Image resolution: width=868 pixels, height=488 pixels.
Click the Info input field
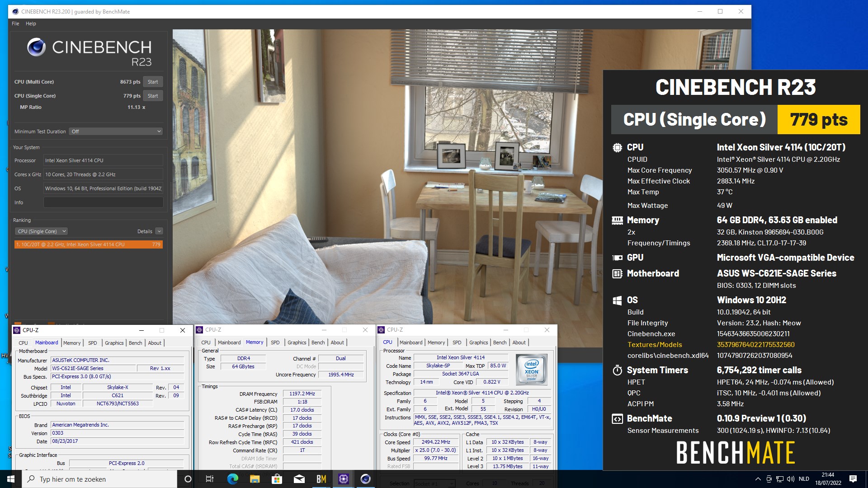coord(103,202)
